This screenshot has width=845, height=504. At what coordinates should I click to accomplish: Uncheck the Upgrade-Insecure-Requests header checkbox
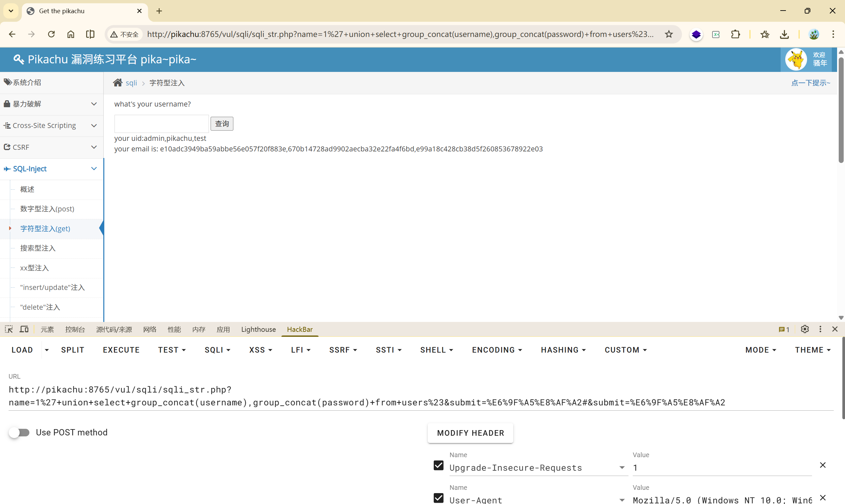click(439, 466)
